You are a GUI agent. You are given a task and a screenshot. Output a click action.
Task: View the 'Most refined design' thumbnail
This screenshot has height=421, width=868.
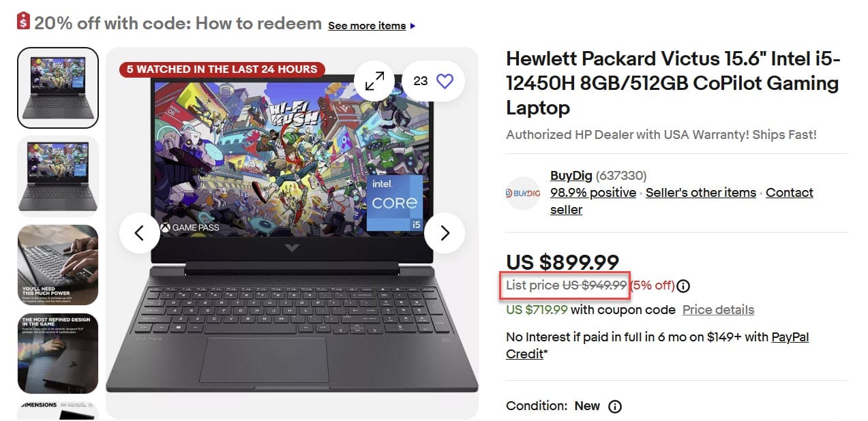pos(58,353)
